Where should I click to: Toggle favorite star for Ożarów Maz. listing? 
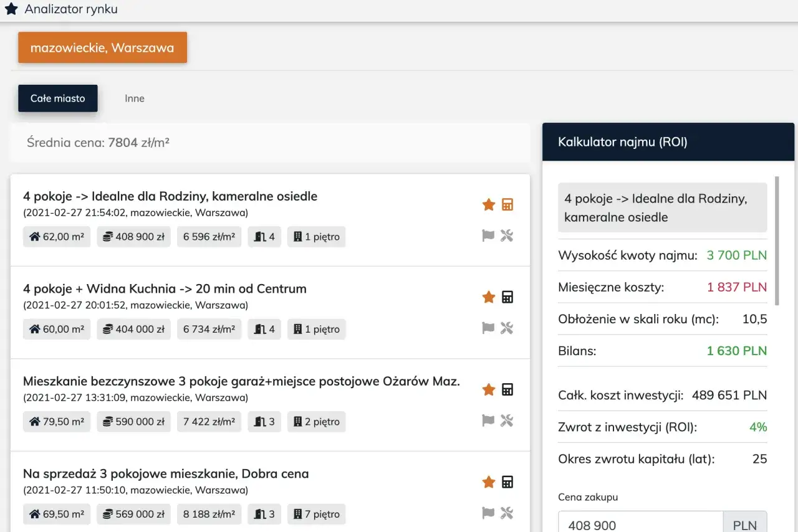point(489,390)
